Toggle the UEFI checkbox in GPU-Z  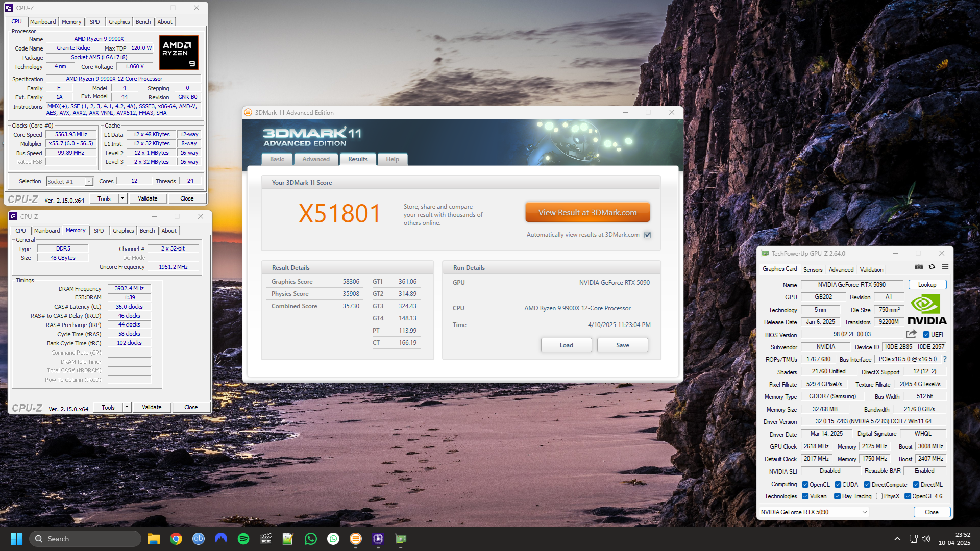click(x=926, y=335)
